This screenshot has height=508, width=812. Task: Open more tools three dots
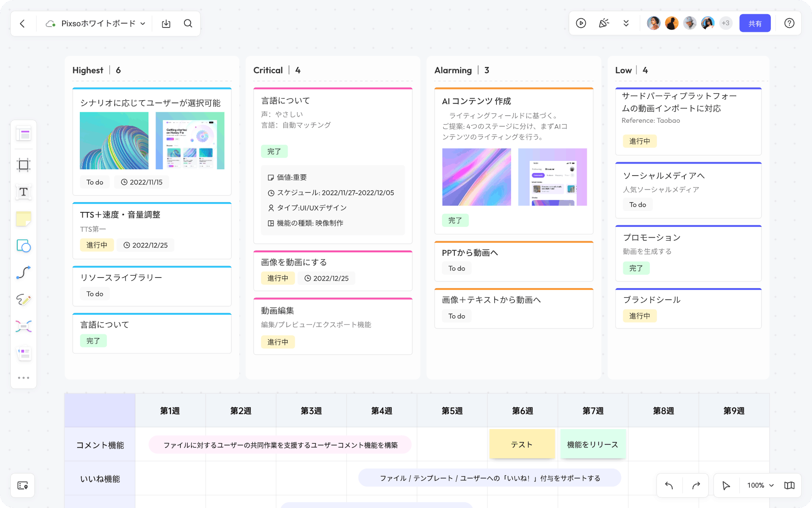[23, 378]
